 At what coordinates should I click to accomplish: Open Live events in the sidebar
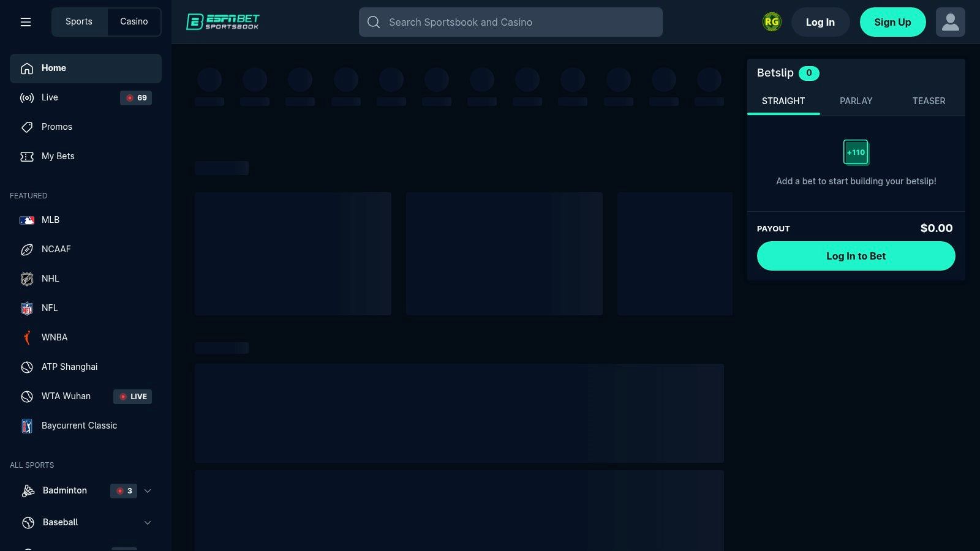coord(50,97)
